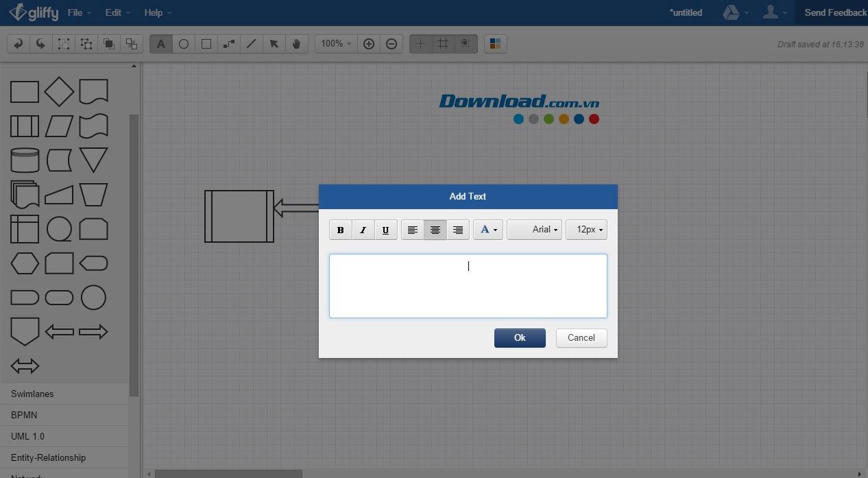Open the 100% zoom level dropdown
This screenshot has width=868, height=478.
tap(336, 44)
